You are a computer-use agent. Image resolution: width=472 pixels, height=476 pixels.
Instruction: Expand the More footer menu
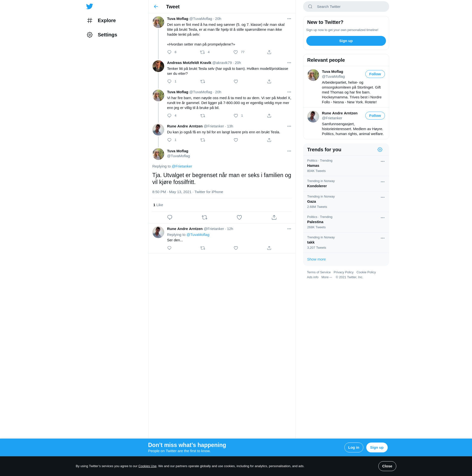(x=326, y=277)
